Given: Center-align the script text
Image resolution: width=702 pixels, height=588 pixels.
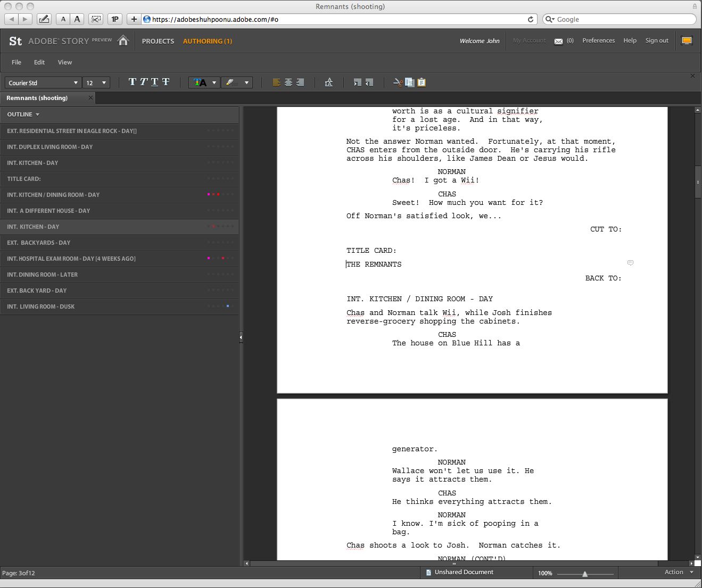Looking at the screenshot, I should coord(288,82).
